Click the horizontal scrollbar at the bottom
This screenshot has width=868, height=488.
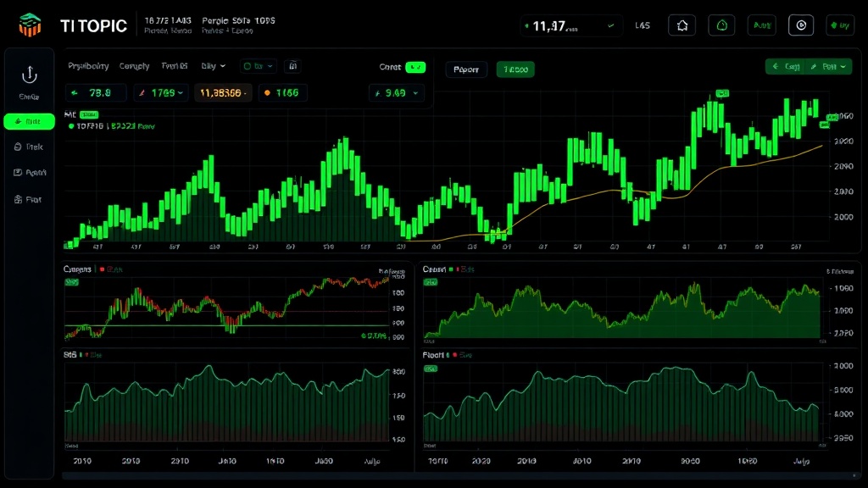click(459, 476)
